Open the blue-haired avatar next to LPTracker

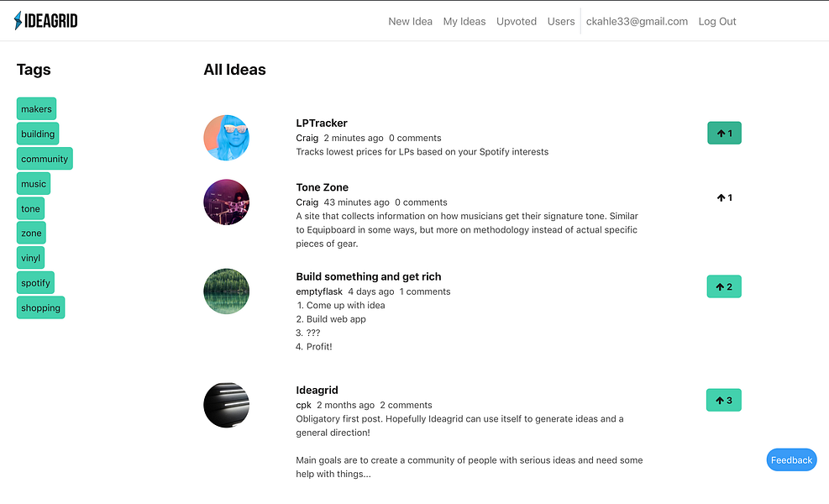click(226, 138)
